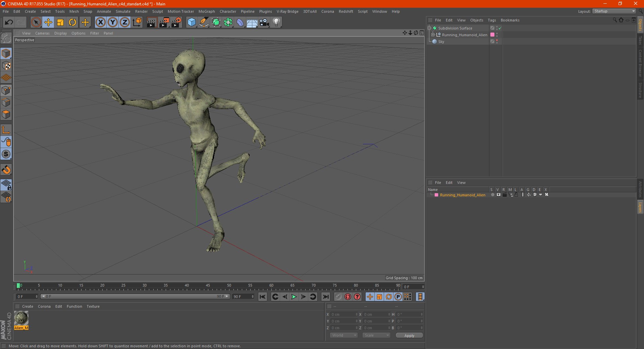Toggle X axis lock

[x=100, y=22]
